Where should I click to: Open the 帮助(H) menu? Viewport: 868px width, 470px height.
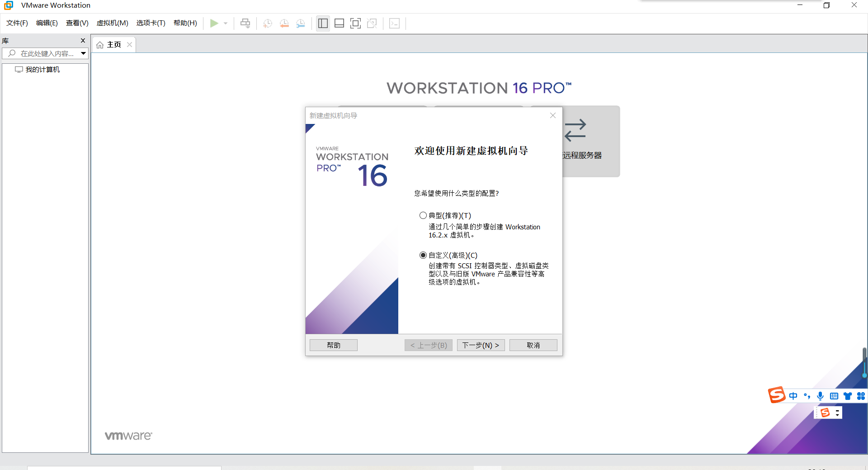[x=185, y=23]
